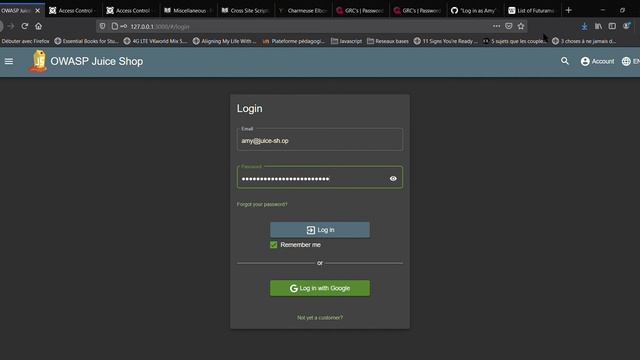Open the Not yet a customer link

point(320,318)
